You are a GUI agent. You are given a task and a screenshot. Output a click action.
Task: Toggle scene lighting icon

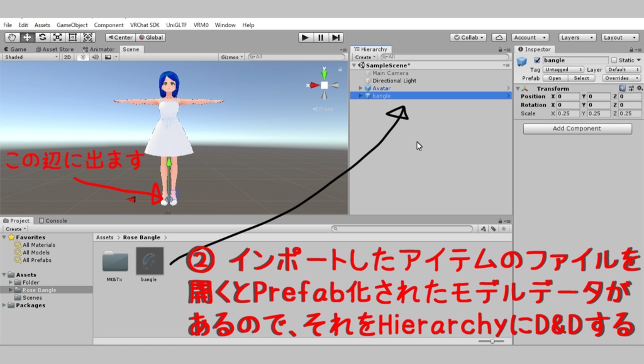[x=83, y=57]
